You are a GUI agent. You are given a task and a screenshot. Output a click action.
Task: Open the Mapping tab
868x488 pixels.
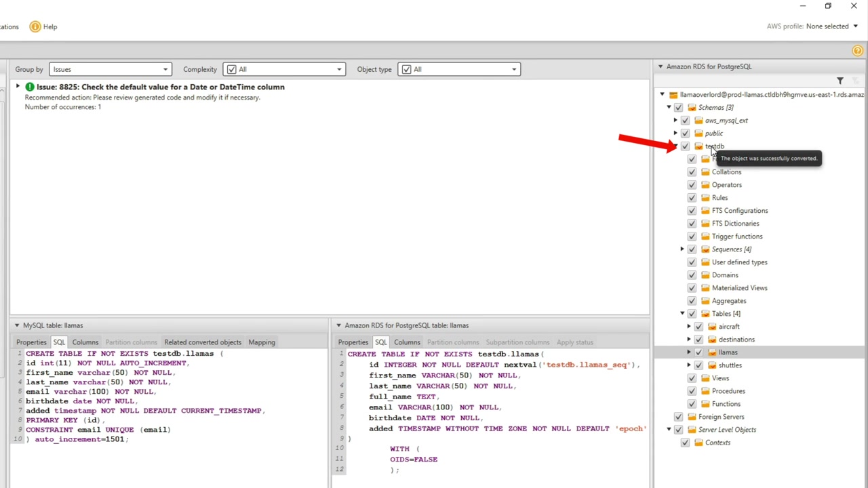click(x=262, y=342)
